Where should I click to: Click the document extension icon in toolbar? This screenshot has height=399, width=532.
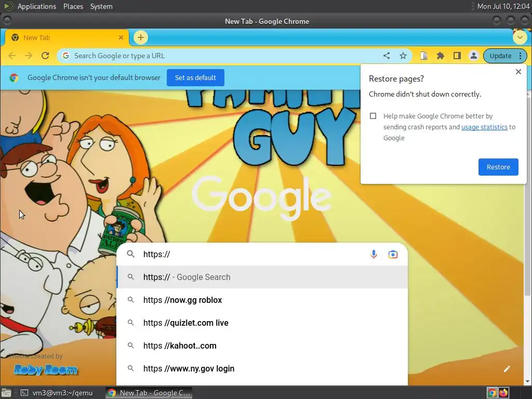click(424, 56)
